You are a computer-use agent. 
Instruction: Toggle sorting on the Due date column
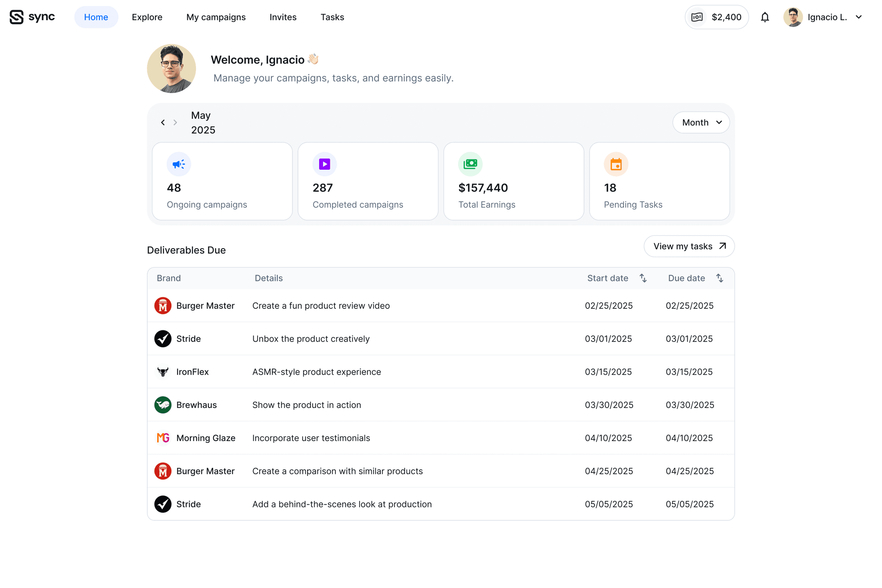pyautogui.click(x=720, y=278)
